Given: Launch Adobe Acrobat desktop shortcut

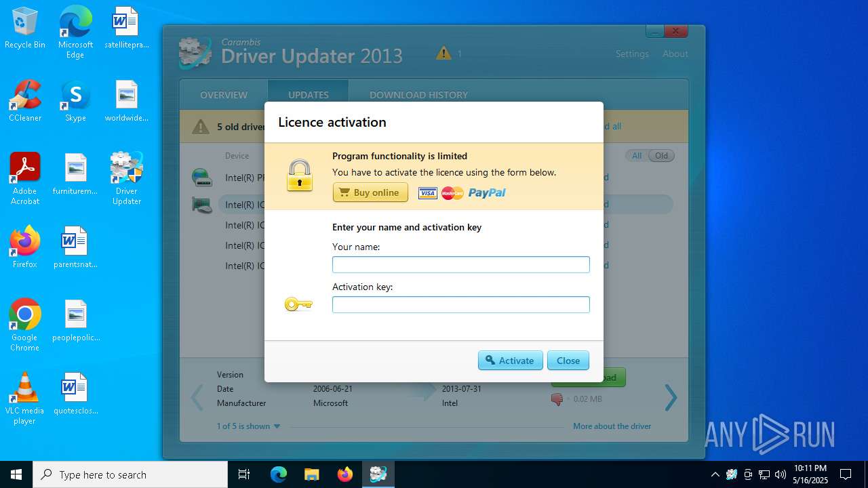Looking at the screenshot, I should pos(25,179).
